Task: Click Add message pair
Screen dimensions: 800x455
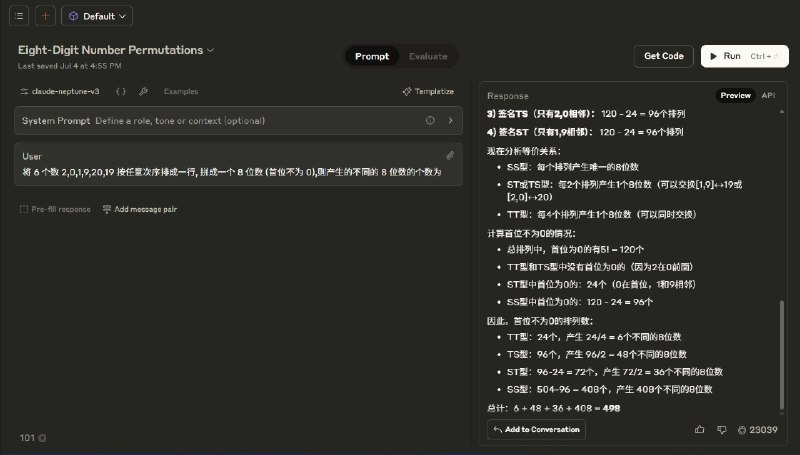Action: (140, 209)
